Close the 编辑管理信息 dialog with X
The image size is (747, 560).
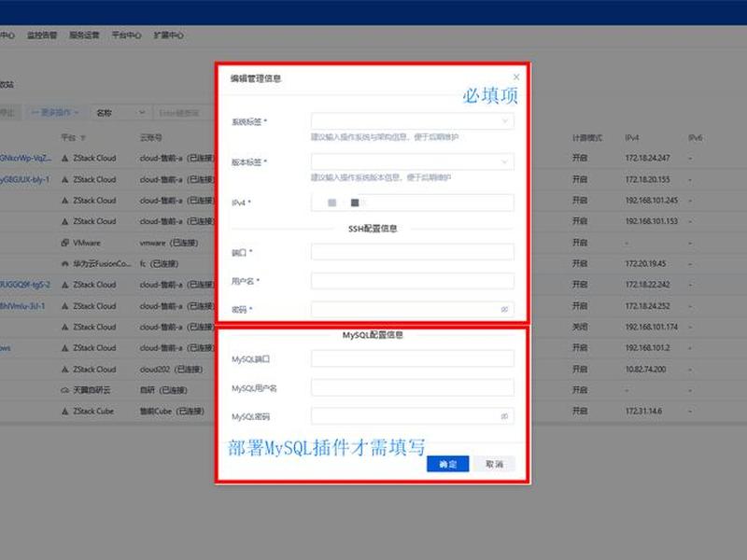[516, 77]
